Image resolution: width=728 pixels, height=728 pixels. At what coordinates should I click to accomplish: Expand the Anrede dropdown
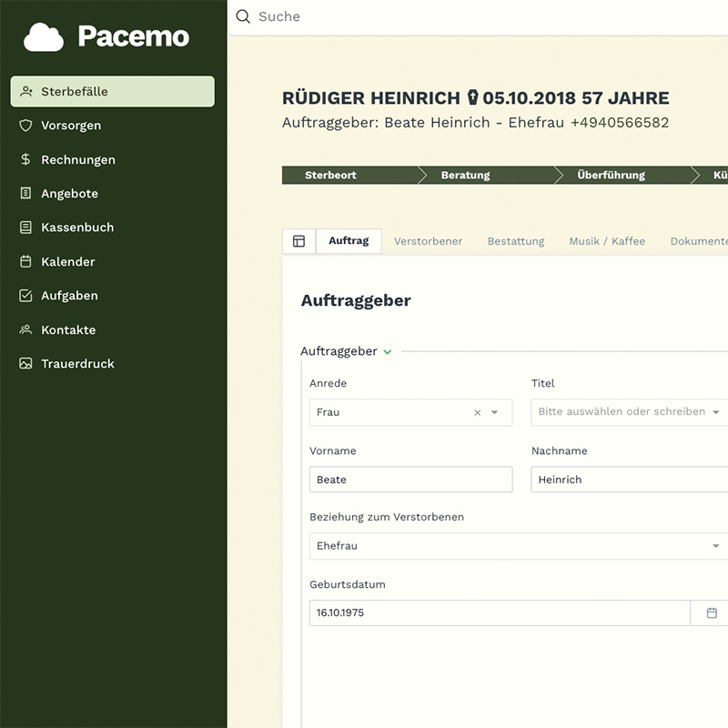coord(495,412)
